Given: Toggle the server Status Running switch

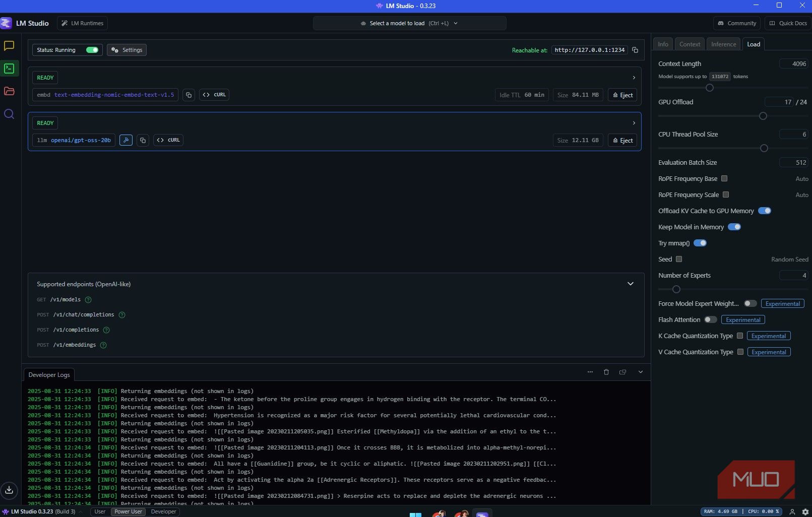Looking at the screenshot, I should coord(92,50).
